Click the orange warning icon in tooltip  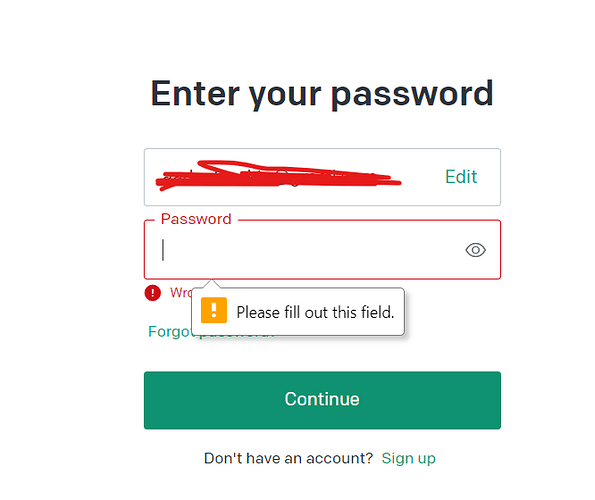tap(214, 310)
